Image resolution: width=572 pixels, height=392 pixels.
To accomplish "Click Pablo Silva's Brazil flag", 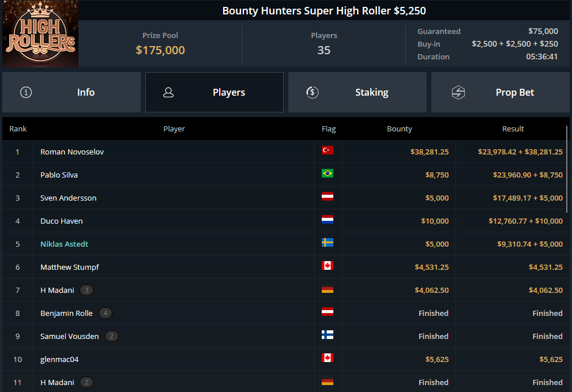I will click(x=327, y=173).
